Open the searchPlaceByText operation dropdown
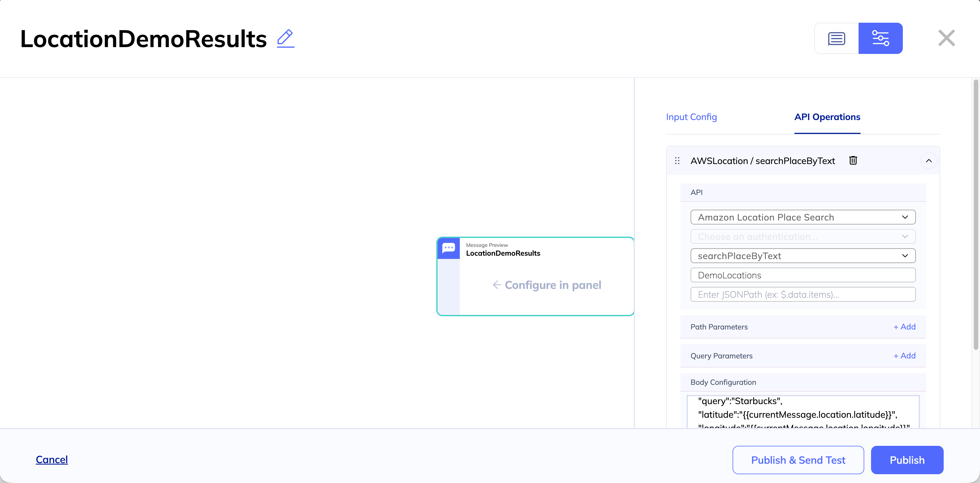The image size is (980, 483). pos(803,256)
